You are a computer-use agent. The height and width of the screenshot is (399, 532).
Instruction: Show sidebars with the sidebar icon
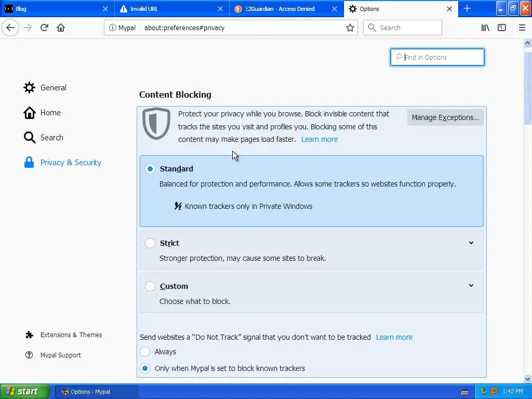coord(502,28)
